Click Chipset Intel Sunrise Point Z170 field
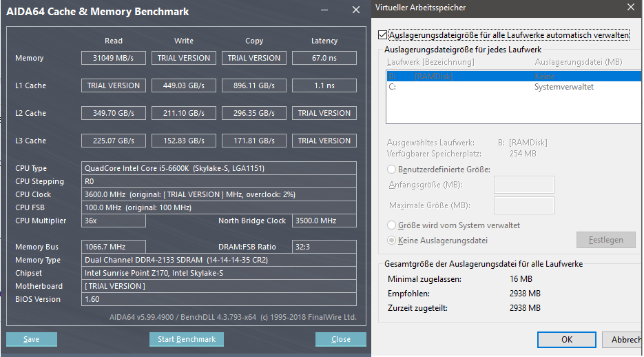Screen dimensions: 644x357 (219, 273)
